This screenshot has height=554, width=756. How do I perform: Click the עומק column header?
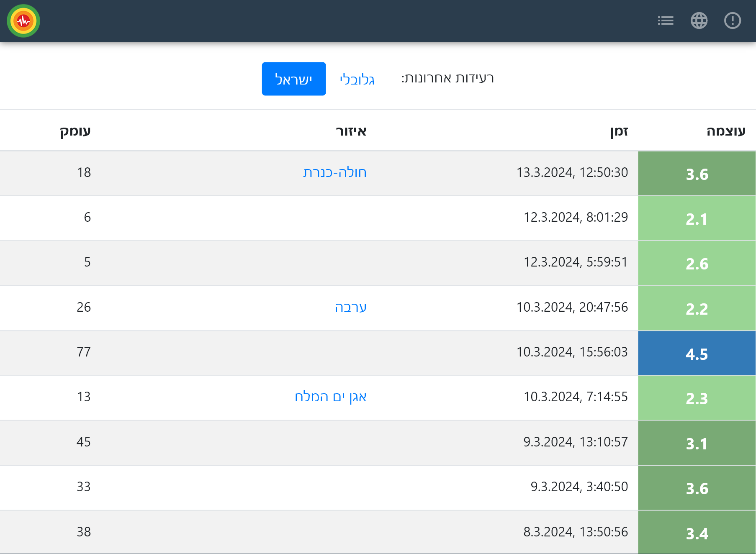(x=75, y=131)
